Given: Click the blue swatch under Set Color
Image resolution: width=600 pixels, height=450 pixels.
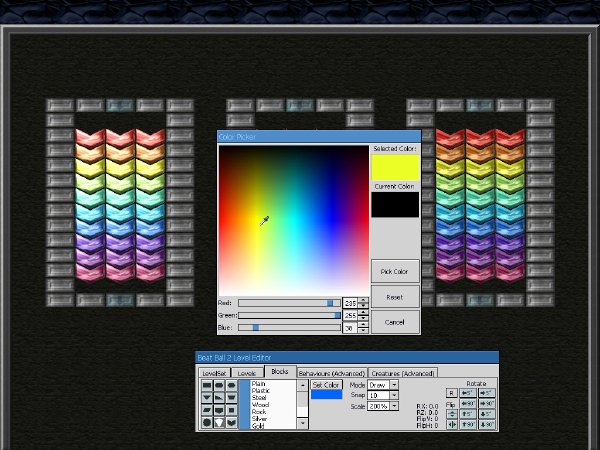Looking at the screenshot, I should coord(326,395).
